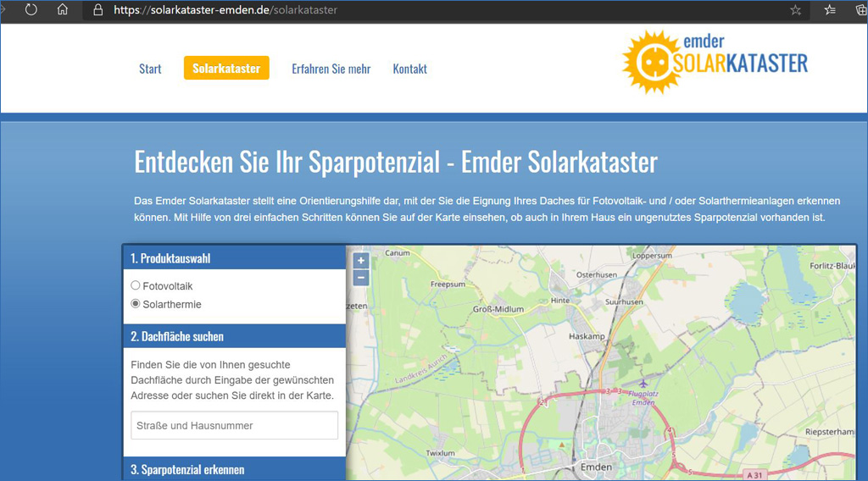Zoom in the map with plus button
This screenshot has width=868, height=481.
(x=361, y=261)
